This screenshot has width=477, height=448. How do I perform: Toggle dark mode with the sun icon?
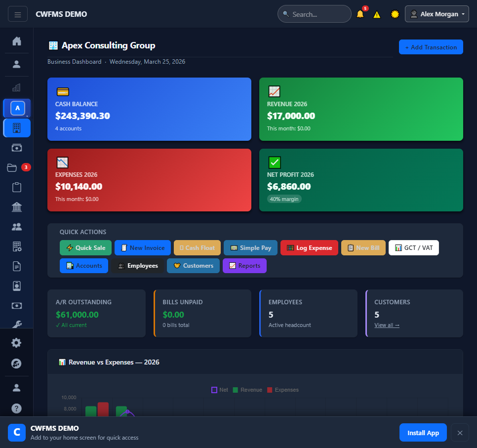(395, 14)
